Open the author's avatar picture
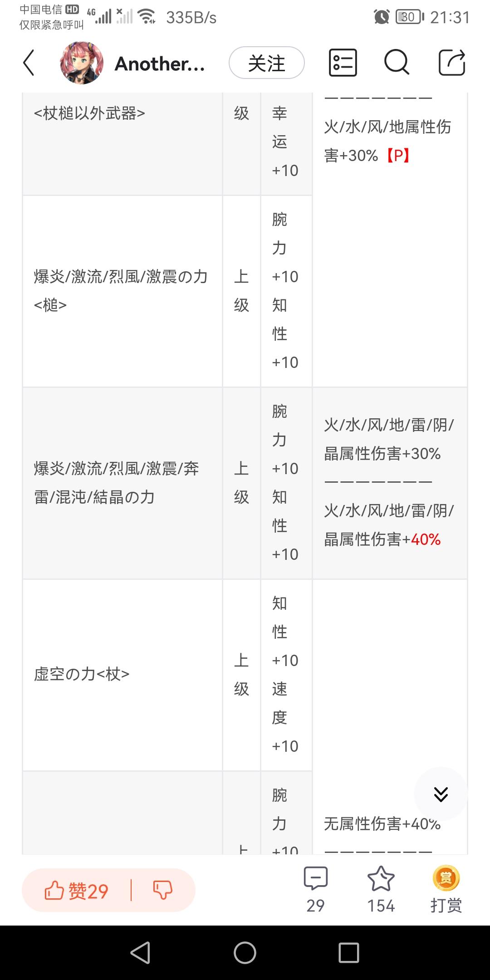This screenshot has height=980, width=490. 82,63
